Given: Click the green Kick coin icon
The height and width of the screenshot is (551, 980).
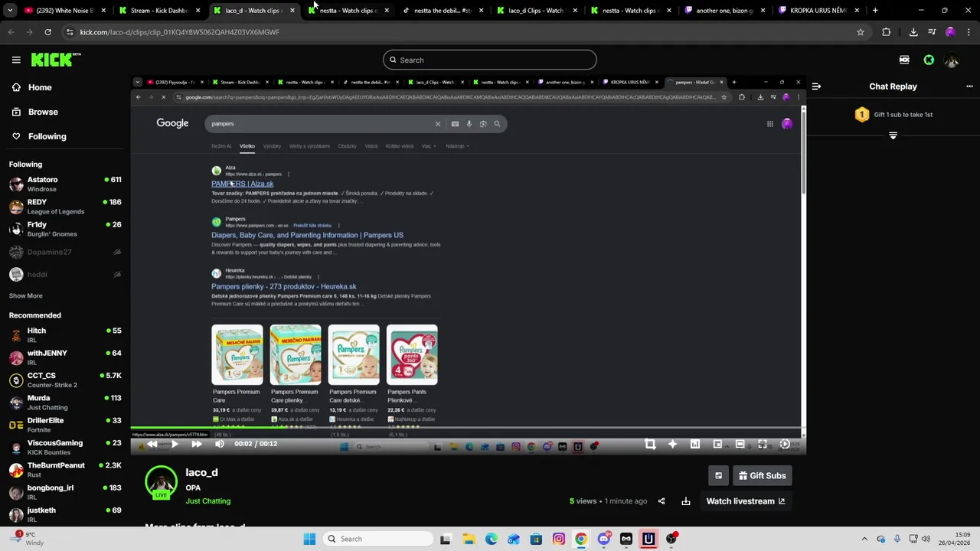Looking at the screenshot, I should (x=929, y=60).
